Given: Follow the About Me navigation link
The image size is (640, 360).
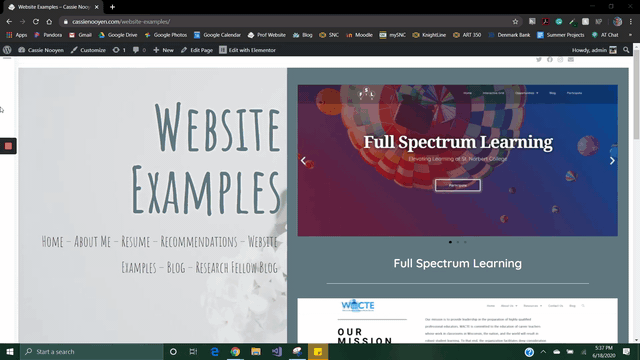Looking at the screenshot, I should click(92, 241).
